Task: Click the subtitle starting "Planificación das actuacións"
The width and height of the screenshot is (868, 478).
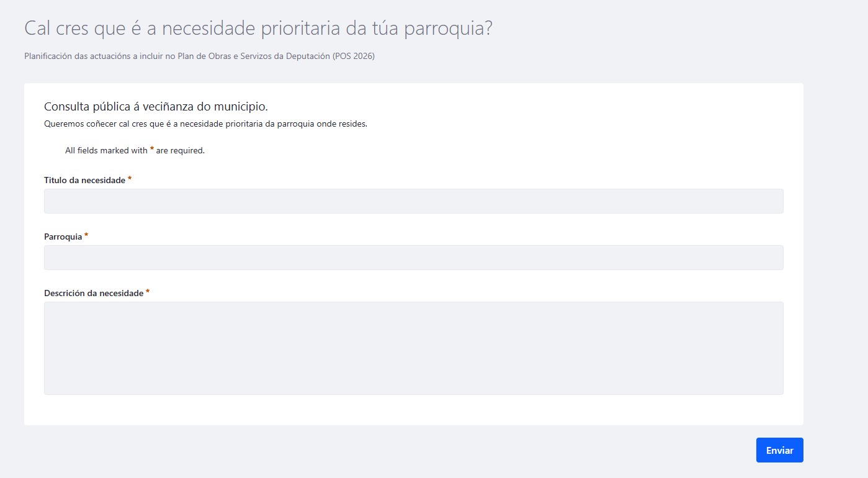Action: pos(199,56)
